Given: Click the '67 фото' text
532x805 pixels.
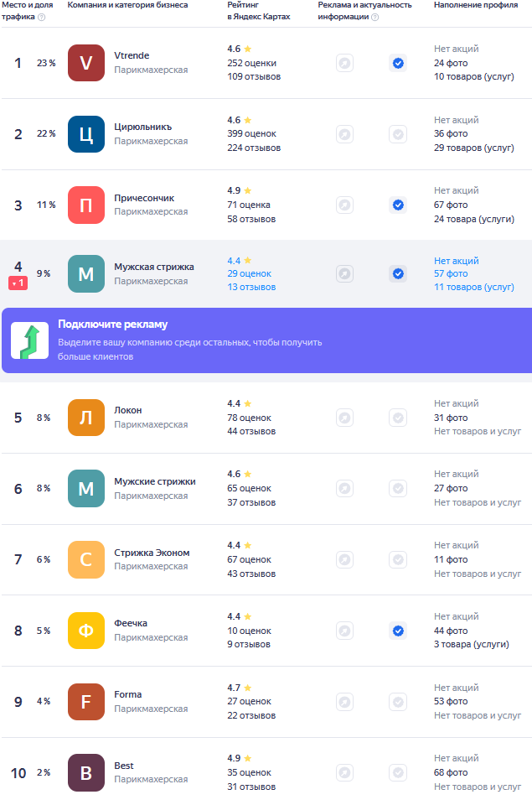Looking at the screenshot, I should pyautogui.click(x=451, y=205).
